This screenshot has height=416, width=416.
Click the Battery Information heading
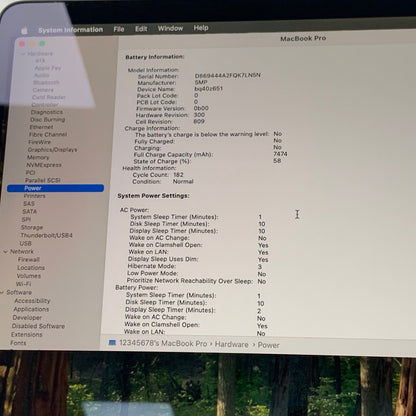(x=155, y=57)
